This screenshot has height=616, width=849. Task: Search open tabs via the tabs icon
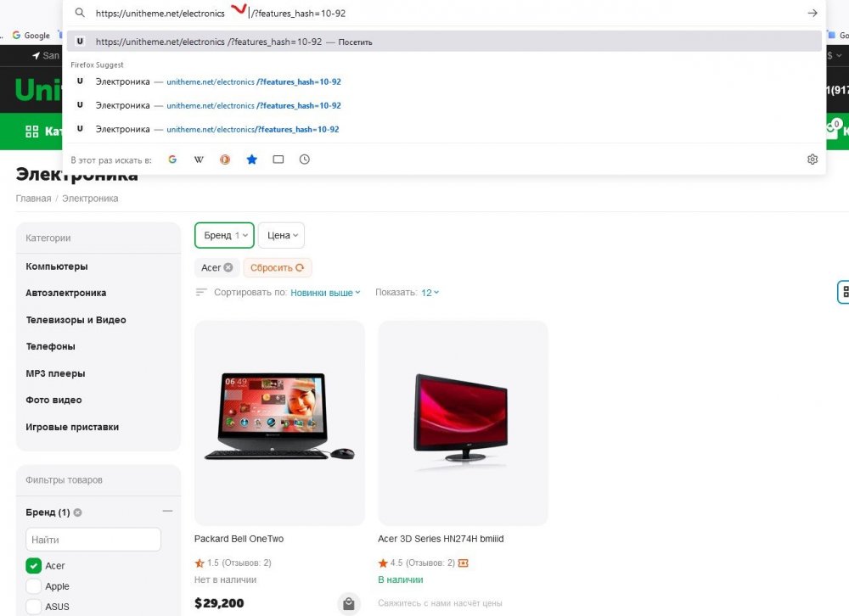click(x=278, y=160)
